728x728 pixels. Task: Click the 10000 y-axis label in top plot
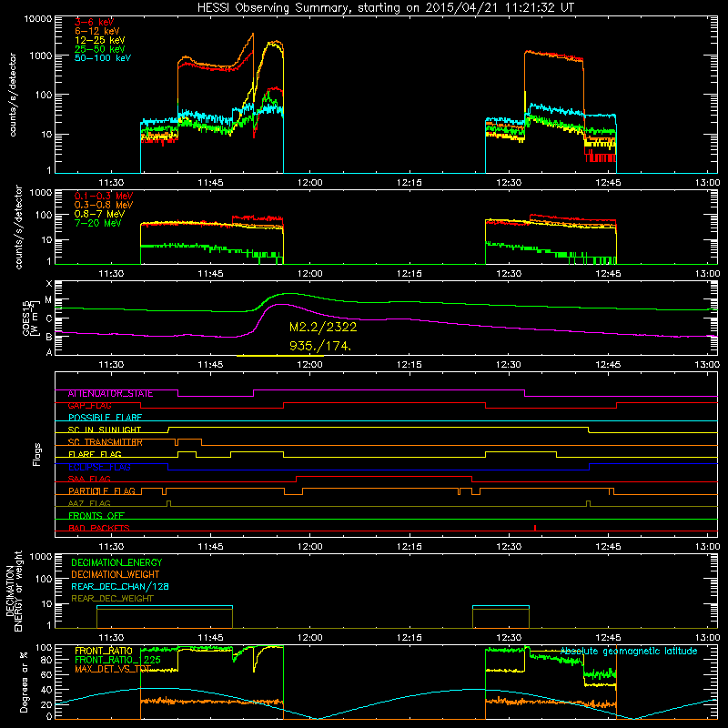38,19
